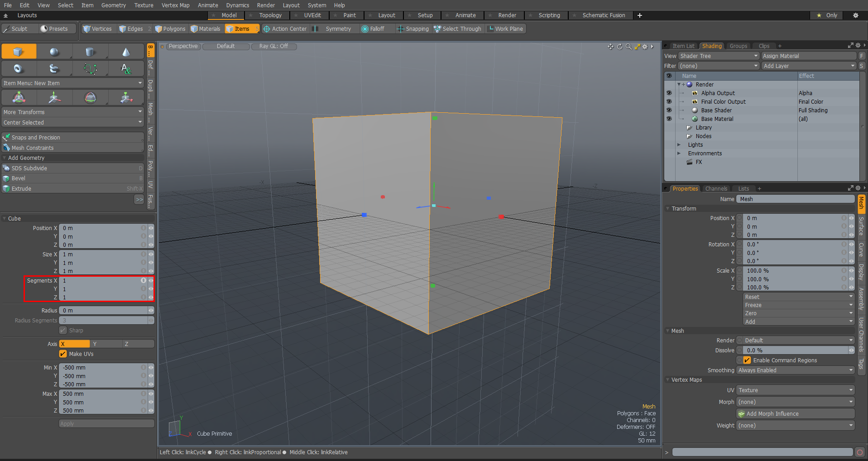Toggle visibility of Base Material

(669, 119)
